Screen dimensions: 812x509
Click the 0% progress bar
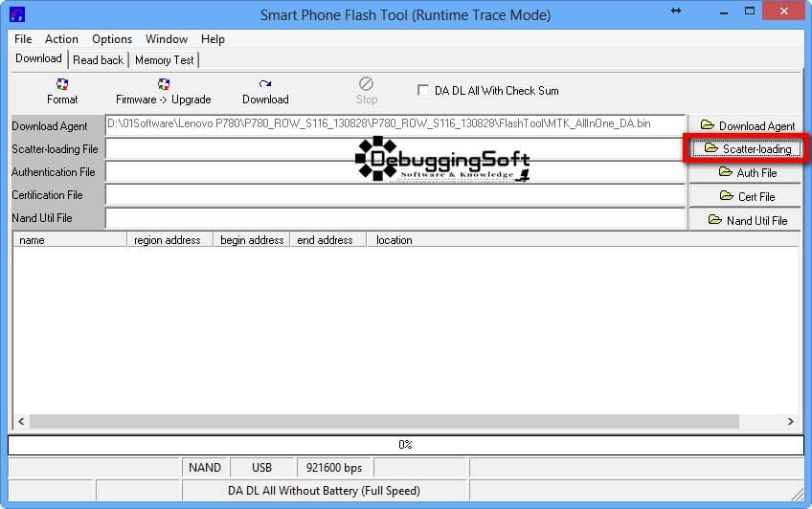click(405, 445)
